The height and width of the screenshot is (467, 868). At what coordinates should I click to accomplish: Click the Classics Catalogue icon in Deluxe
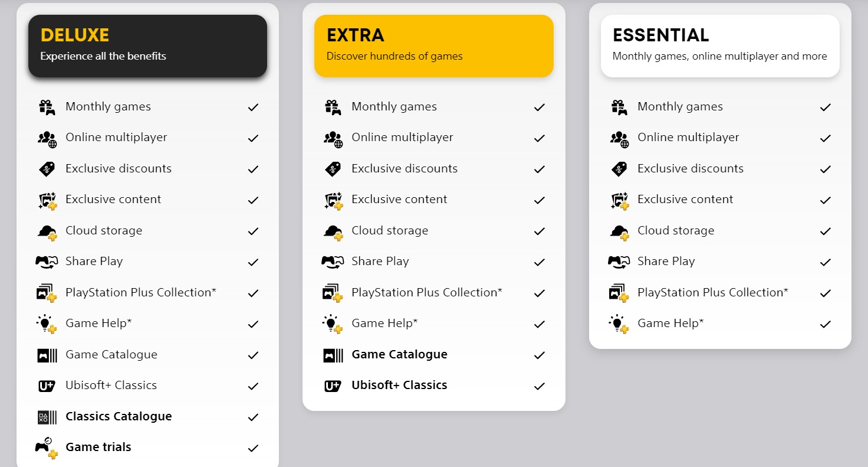pos(47,417)
